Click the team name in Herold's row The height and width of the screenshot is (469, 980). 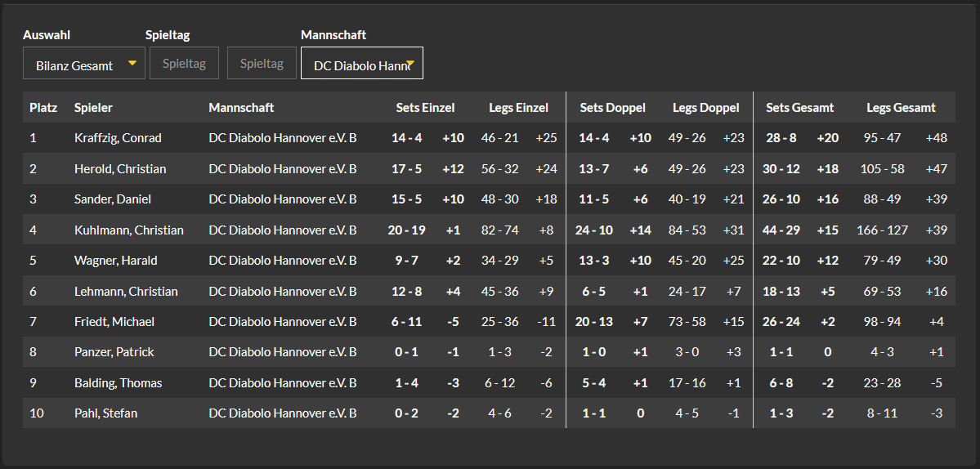283,169
